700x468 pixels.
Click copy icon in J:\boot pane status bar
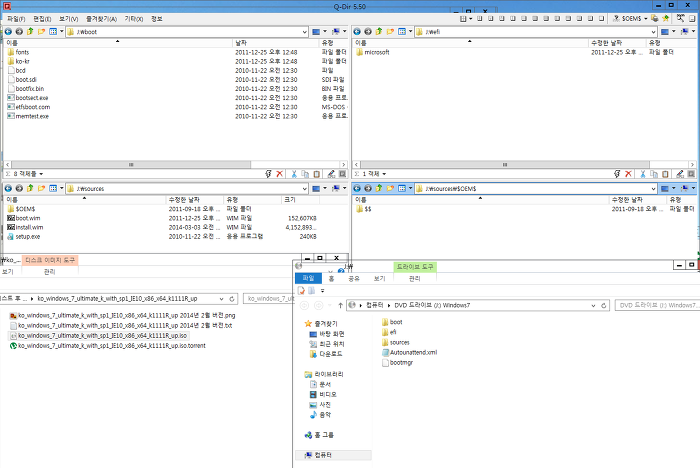pyautogui.click(x=305, y=174)
